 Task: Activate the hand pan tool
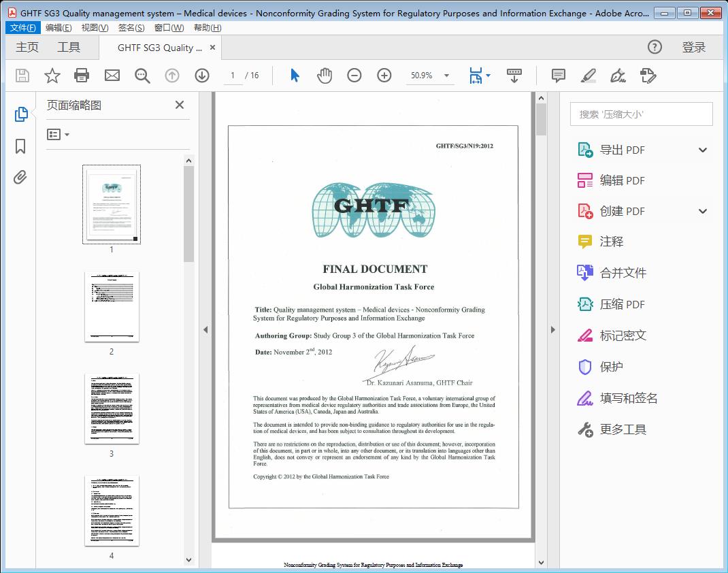(x=325, y=76)
